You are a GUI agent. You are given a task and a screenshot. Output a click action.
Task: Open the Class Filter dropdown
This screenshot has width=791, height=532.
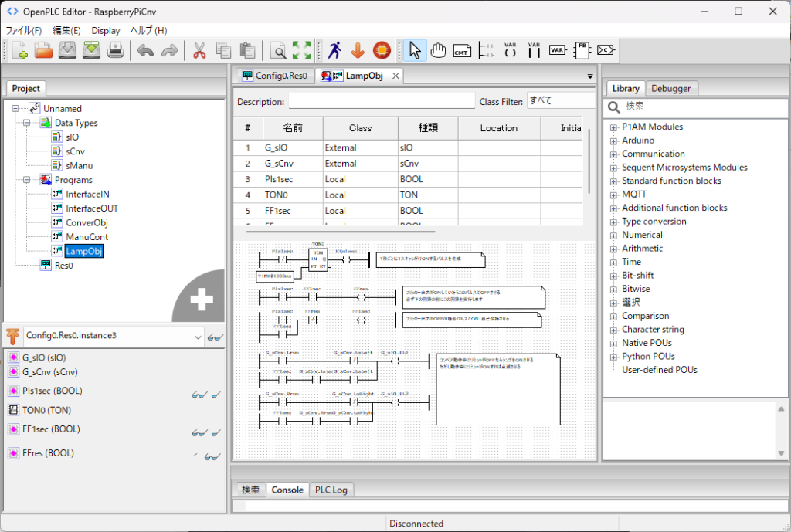561,101
